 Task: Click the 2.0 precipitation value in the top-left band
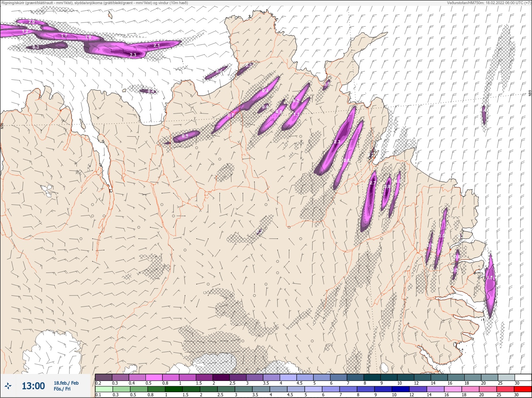[32, 22]
